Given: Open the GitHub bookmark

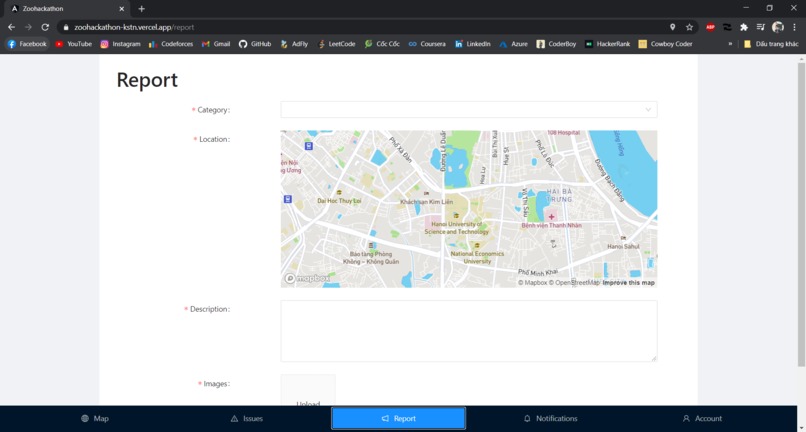Looking at the screenshot, I should tap(255, 44).
